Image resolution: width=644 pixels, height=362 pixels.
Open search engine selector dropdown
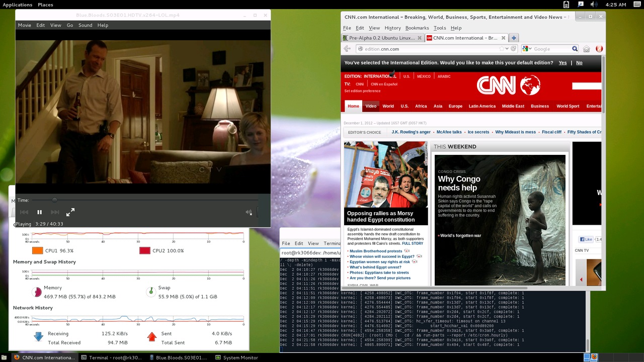click(527, 49)
